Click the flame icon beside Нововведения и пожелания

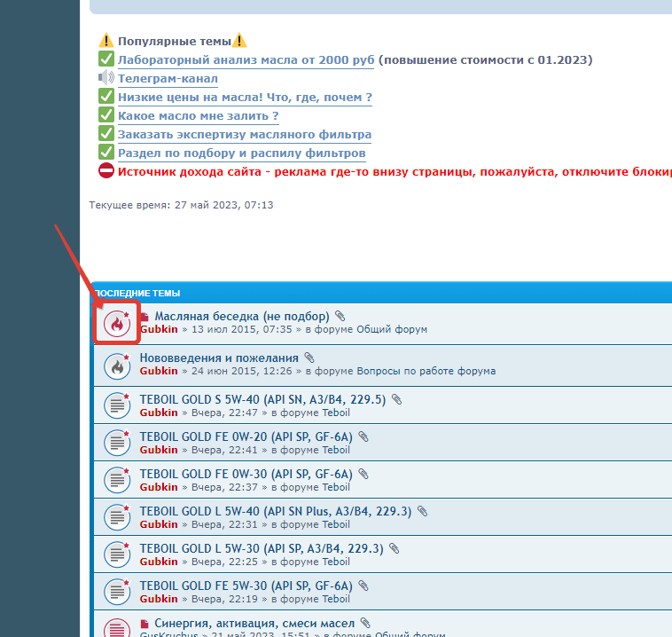tap(117, 366)
